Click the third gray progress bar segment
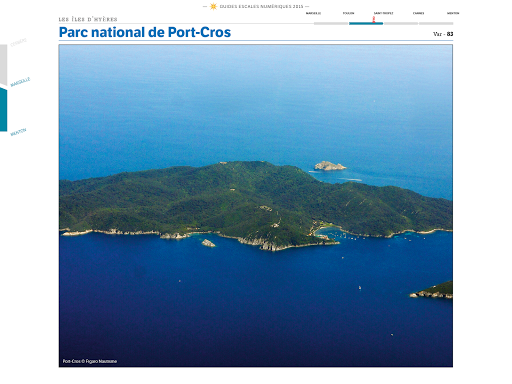Viewport: 512px width, 384px height. (x=401, y=24)
